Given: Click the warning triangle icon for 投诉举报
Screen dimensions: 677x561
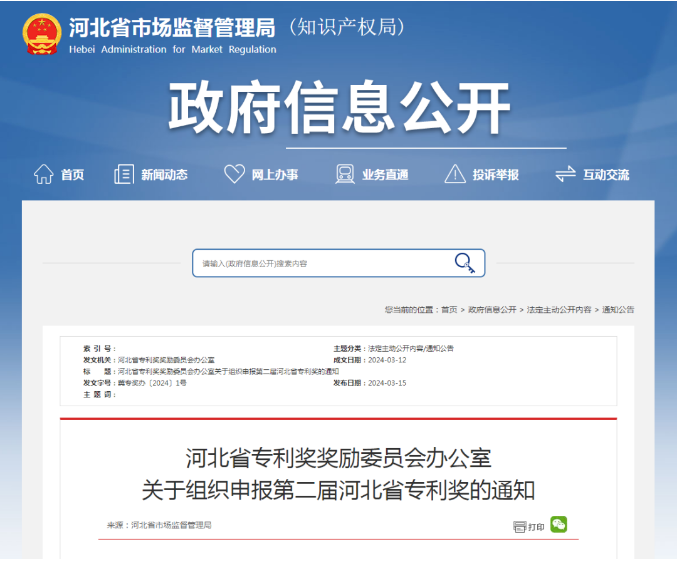Looking at the screenshot, I should point(455,174).
